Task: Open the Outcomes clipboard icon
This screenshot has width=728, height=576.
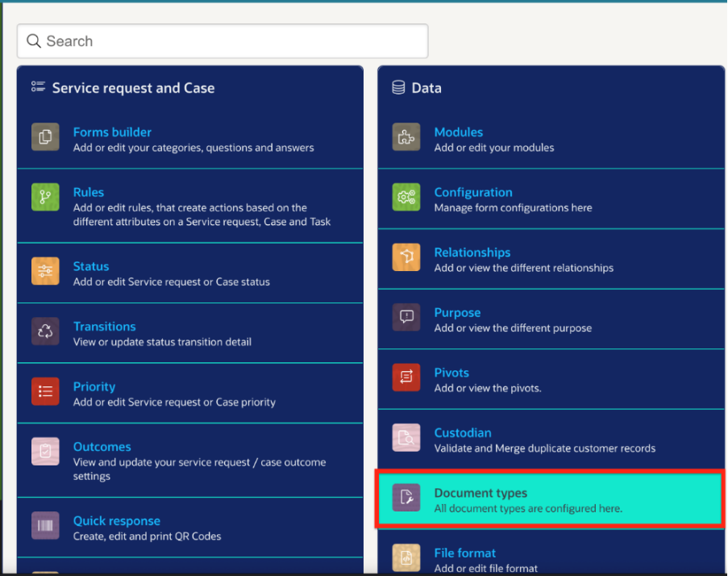Action: click(x=45, y=452)
